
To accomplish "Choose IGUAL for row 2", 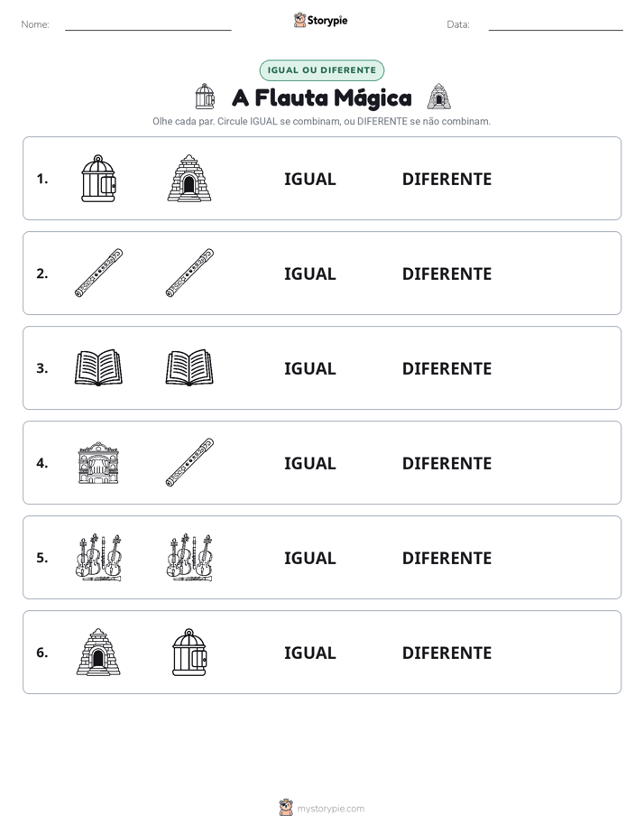I will (x=309, y=273).
